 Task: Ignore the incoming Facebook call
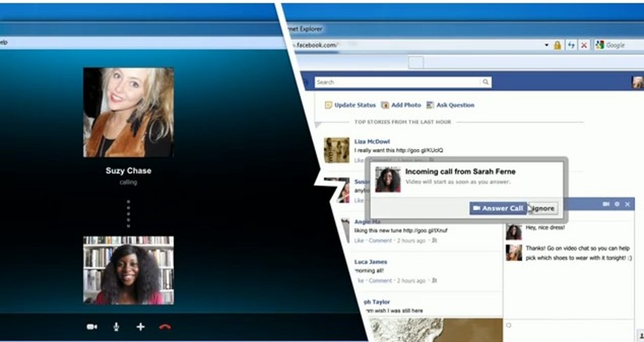coord(543,208)
